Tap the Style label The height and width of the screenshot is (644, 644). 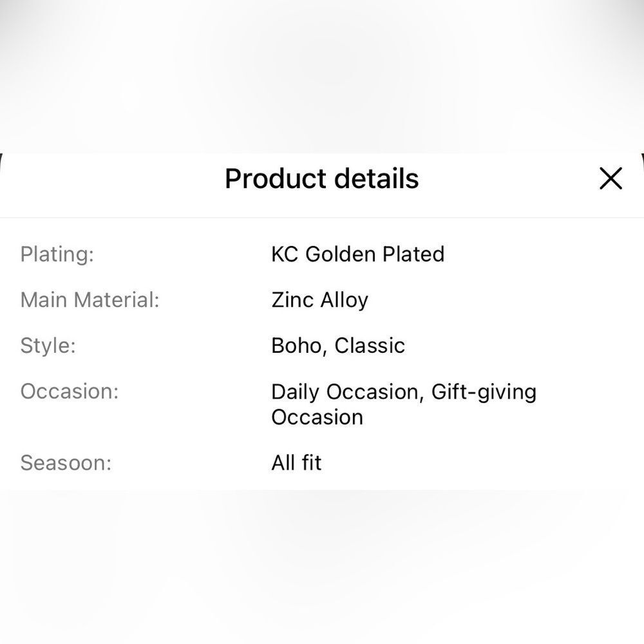(x=48, y=345)
